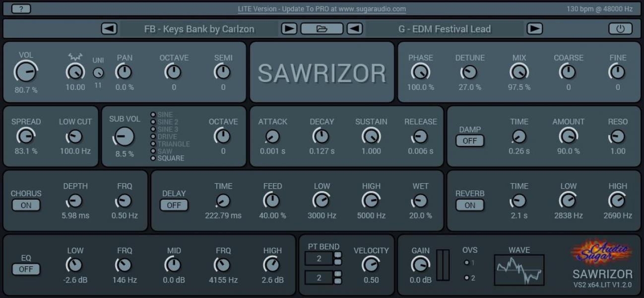Choose oversampling option 1
The height and width of the screenshot is (298, 644).
tap(466, 263)
